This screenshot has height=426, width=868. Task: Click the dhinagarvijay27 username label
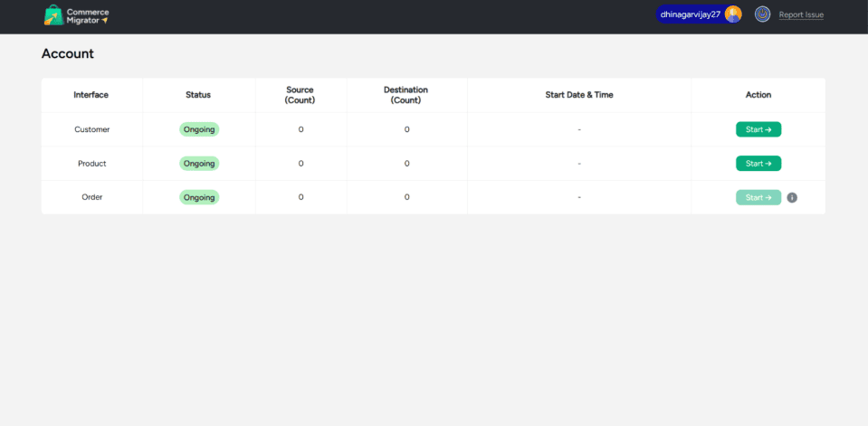690,14
